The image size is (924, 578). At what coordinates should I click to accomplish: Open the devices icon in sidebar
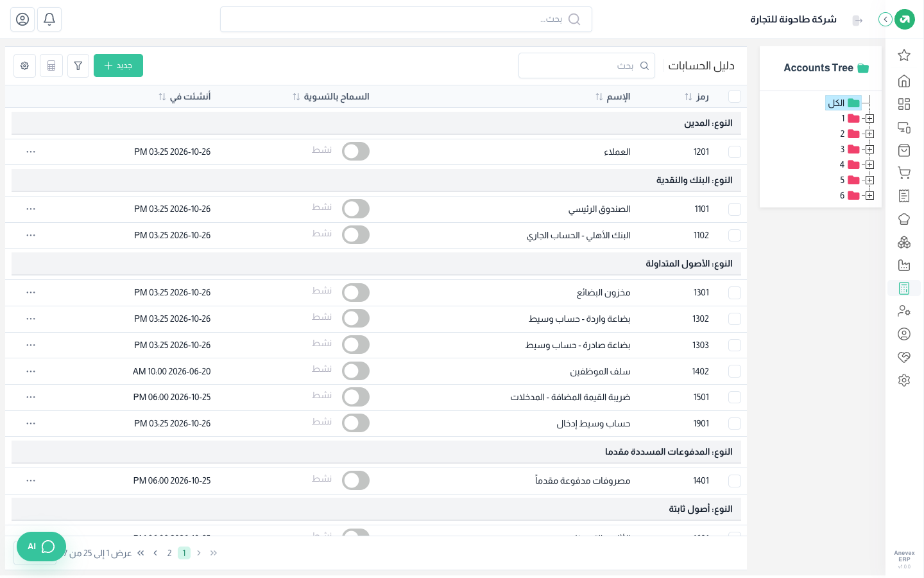(x=904, y=127)
